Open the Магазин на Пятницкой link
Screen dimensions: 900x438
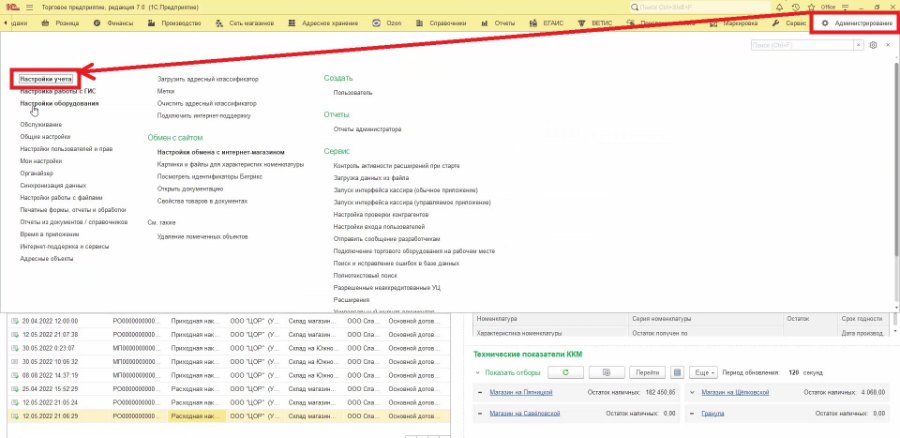point(521,393)
